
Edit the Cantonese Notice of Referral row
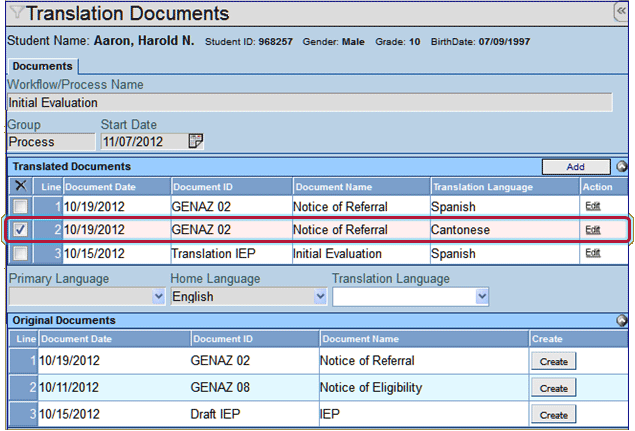(x=593, y=230)
